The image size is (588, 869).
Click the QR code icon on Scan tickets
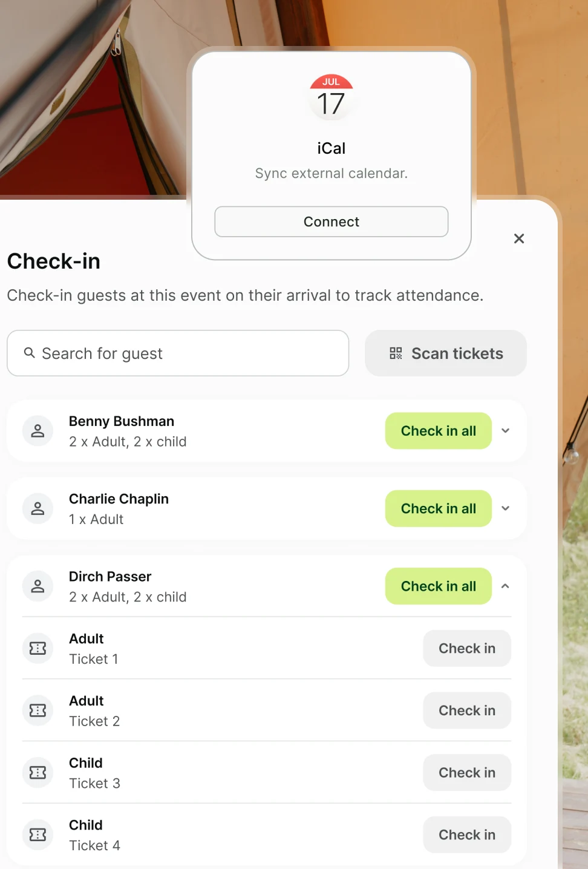(396, 353)
